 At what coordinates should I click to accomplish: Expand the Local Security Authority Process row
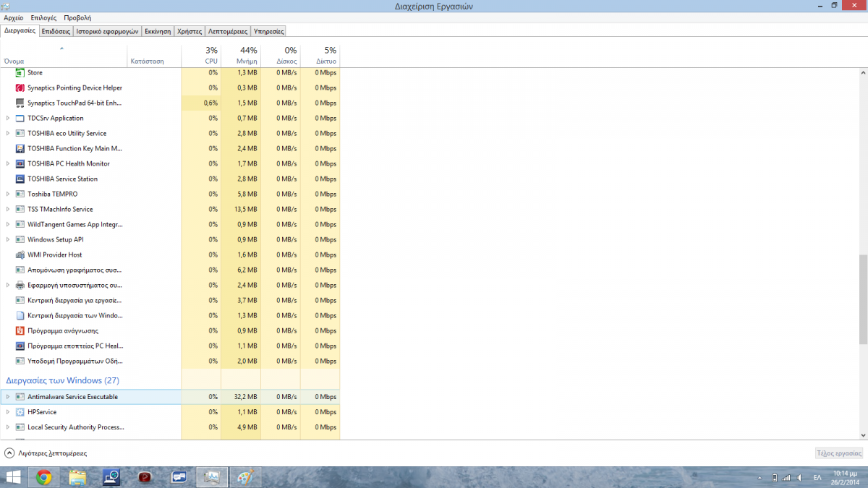(8, 427)
